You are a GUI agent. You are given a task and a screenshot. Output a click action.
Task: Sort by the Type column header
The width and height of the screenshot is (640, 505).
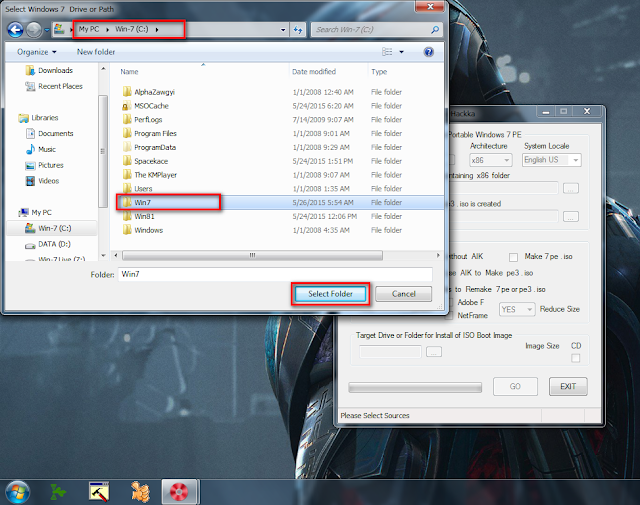(x=379, y=71)
